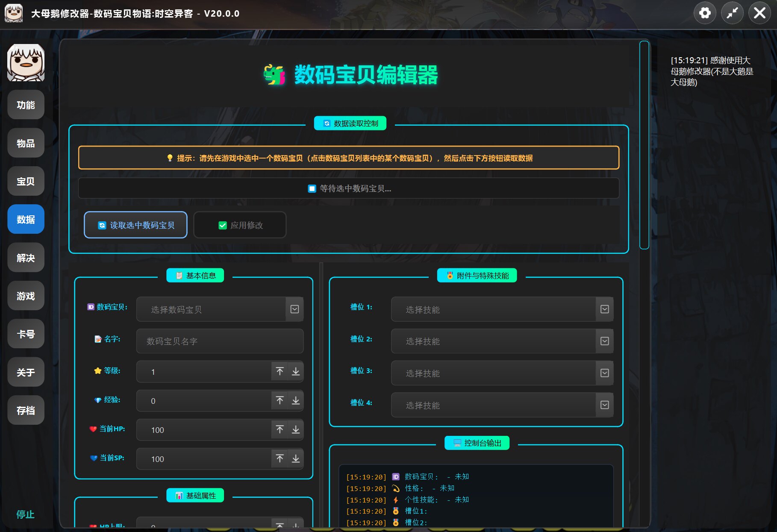Click the console line 性格: - 未知
Screen dimensions: 777x532
pos(400,488)
